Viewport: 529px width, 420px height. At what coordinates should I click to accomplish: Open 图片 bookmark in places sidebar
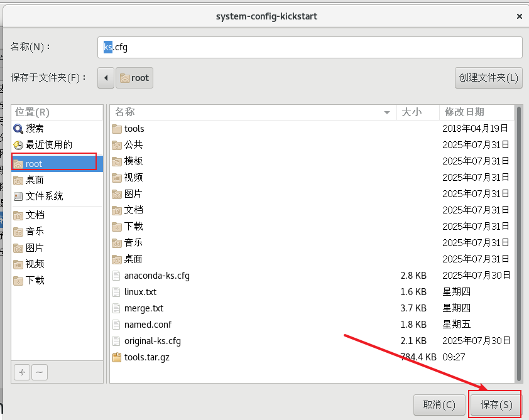[57, 248]
